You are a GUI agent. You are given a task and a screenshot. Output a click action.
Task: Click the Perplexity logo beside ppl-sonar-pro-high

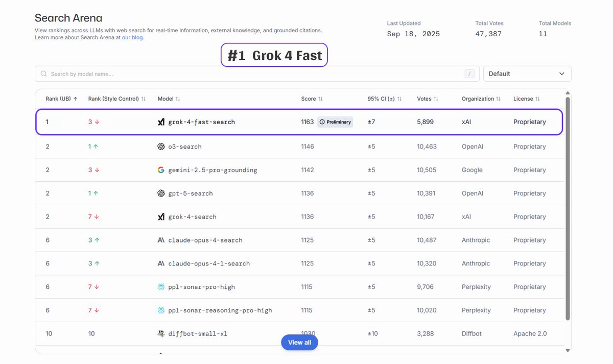pos(161,287)
